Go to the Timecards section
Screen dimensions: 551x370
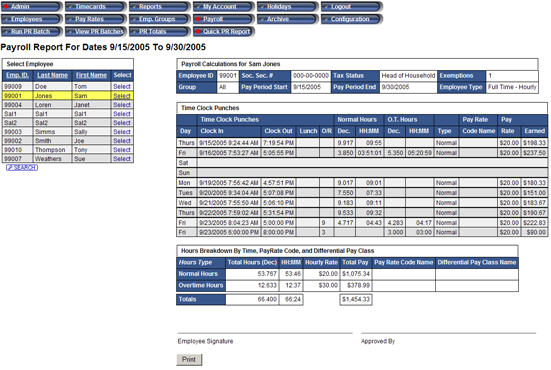(x=95, y=7)
